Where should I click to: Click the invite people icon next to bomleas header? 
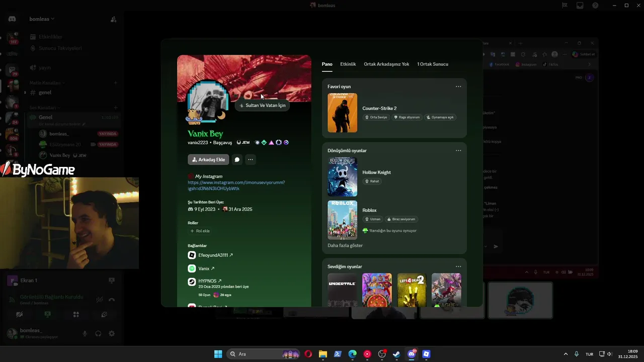click(114, 19)
